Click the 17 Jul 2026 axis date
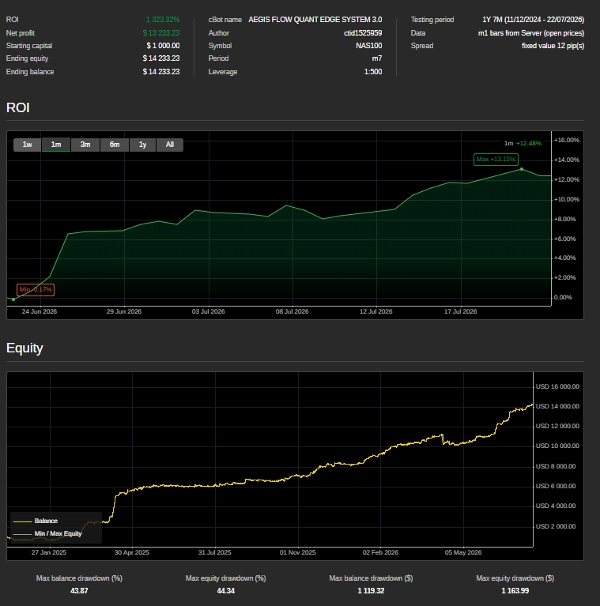 (460, 312)
